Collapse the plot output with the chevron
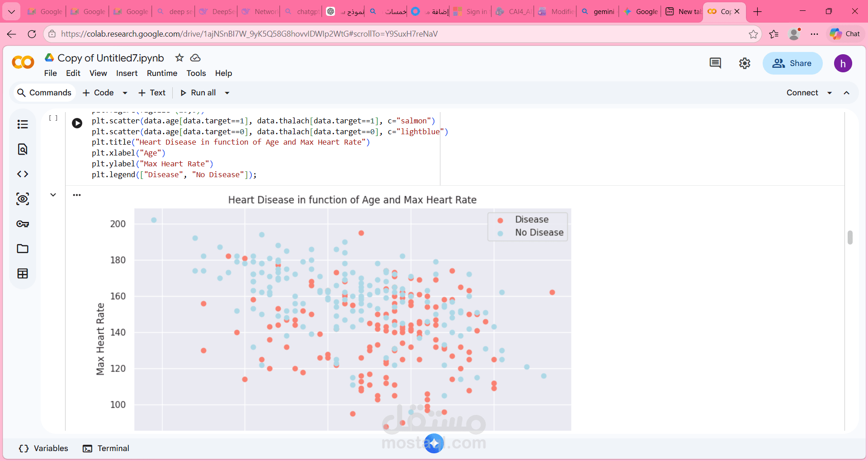The width and height of the screenshot is (868, 461). (53, 194)
